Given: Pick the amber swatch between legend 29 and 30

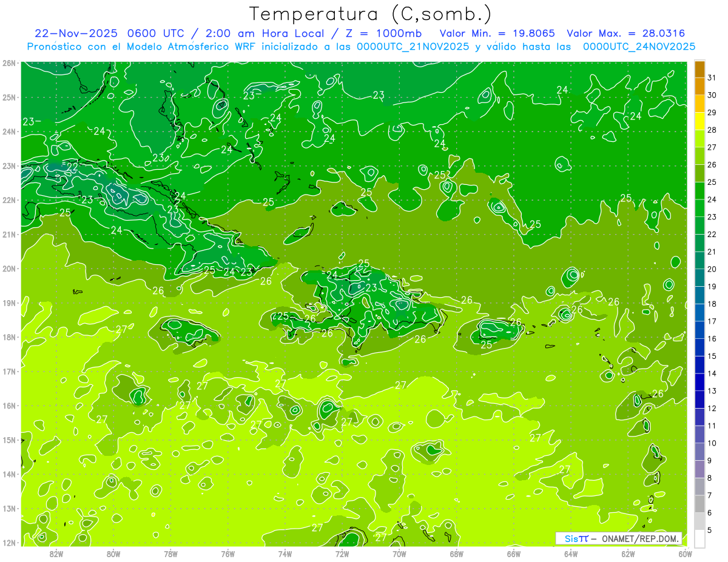Looking at the screenshot, I should click(x=699, y=104).
